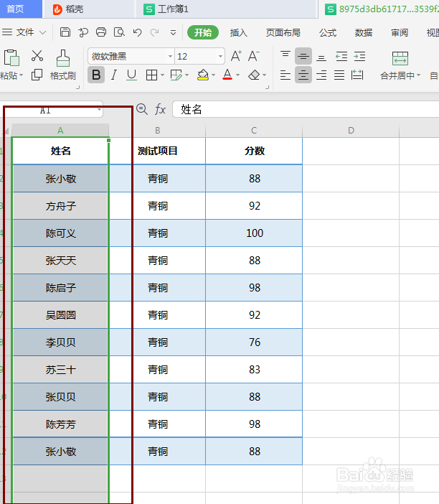The height and width of the screenshot is (504, 439).
Task: Open the cell name box dropdown
Action: tap(99, 110)
